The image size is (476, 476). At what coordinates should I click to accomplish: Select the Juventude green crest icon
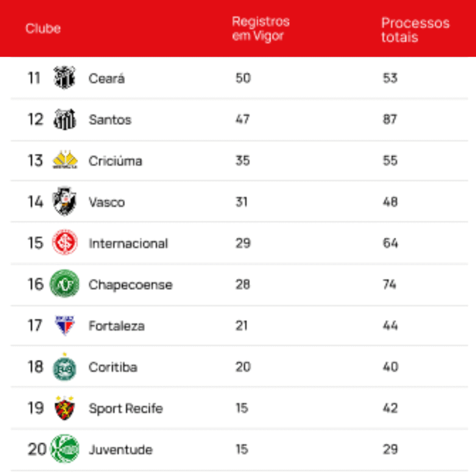65,449
